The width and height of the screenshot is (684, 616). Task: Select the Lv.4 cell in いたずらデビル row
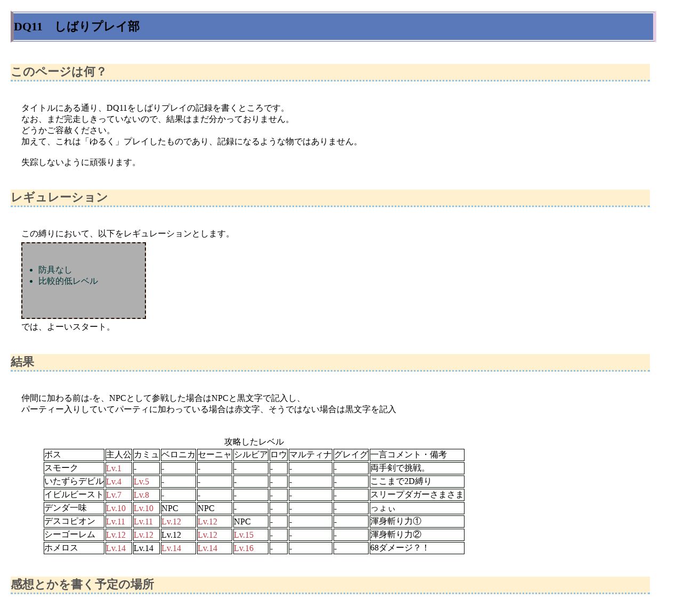pyautogui.click(x=119, y=481)
